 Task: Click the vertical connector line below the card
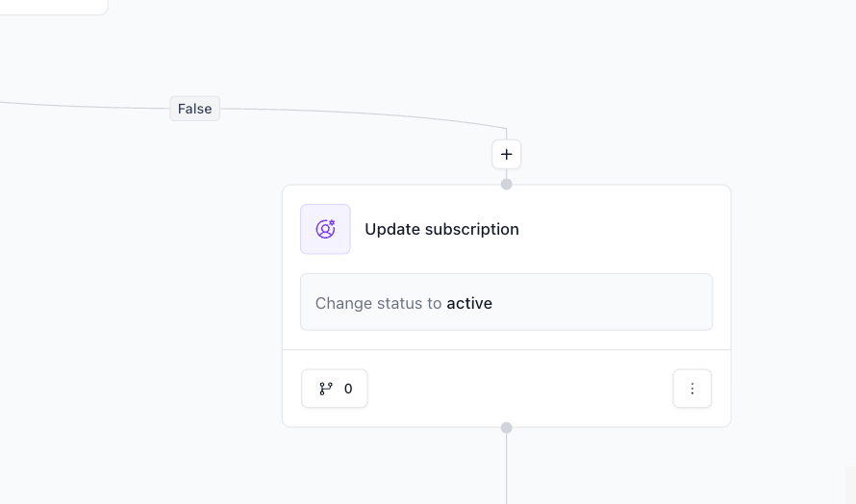coord(507,471)
